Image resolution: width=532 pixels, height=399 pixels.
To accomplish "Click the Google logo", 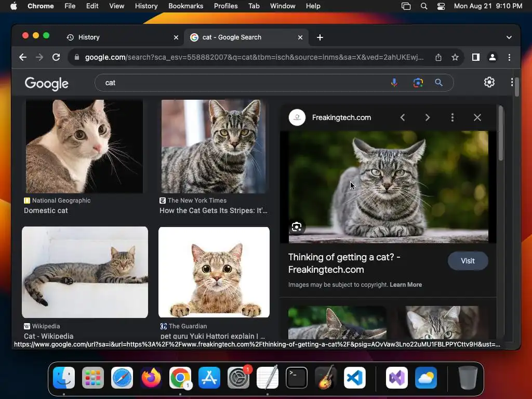I will coord(46,84).
